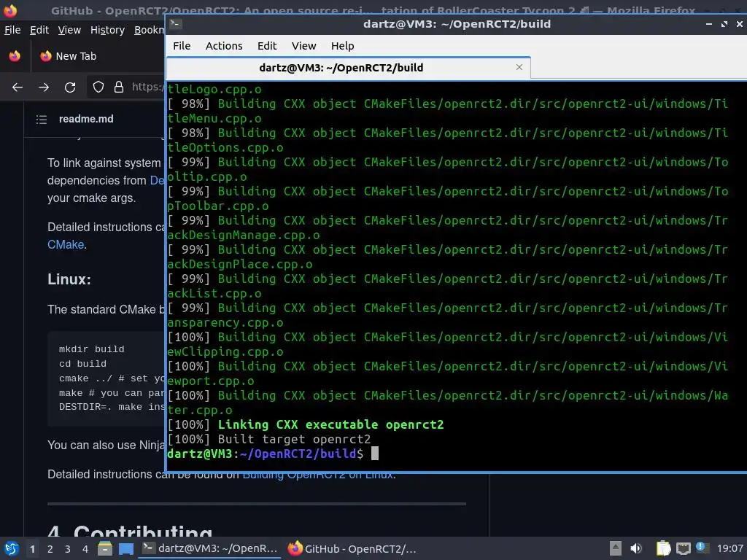747x560 pixels.
Task: Switch to workspace 4
Action: [x=85, y=549]
